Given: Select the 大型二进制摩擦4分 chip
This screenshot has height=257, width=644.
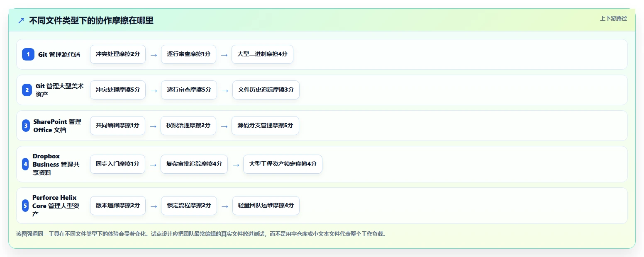Looking at the screenshot, I should [x=262, y=54].
